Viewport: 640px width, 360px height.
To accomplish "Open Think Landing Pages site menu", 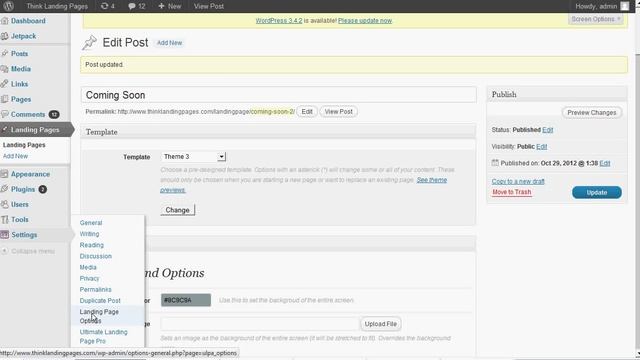I will tap(57, 6).
